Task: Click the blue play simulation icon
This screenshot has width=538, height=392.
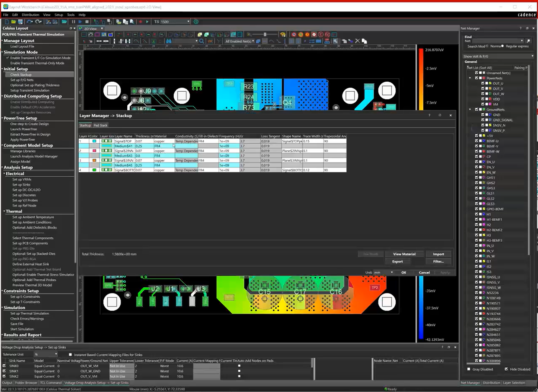Action: click(80, 21)
